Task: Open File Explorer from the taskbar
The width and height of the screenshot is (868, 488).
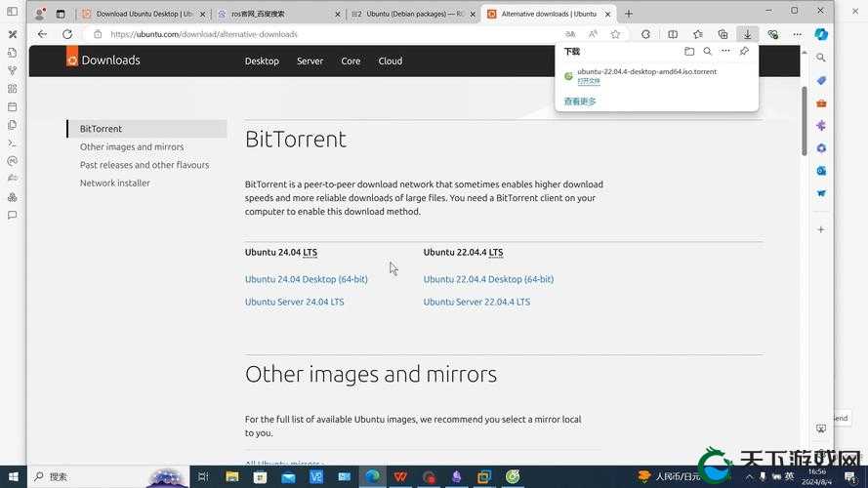Action: tap(232, 476)
